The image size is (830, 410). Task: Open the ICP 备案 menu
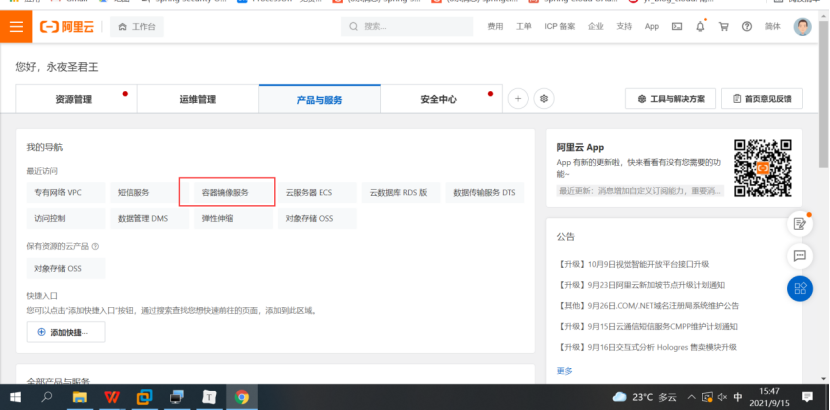560,26
